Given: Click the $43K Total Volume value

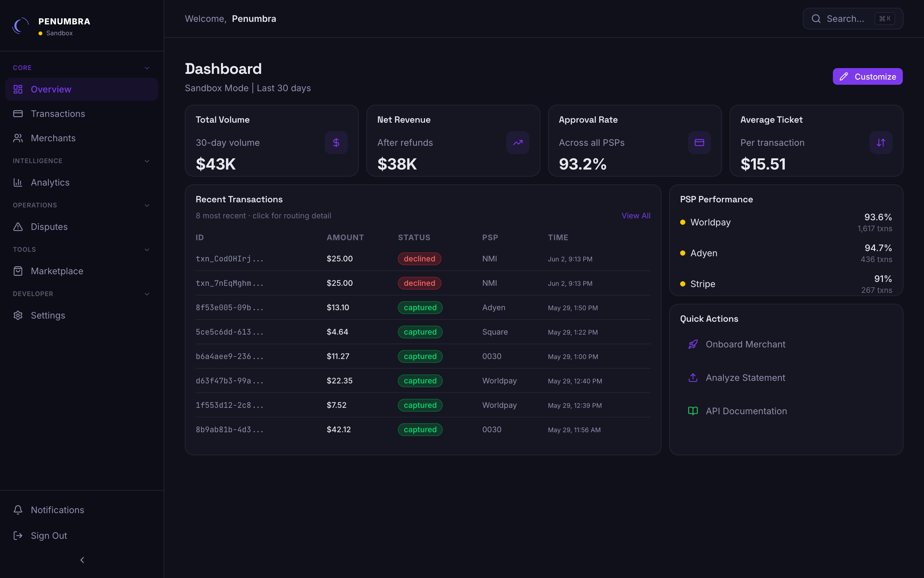Looking at the screenshot, I should pos(216,164).
